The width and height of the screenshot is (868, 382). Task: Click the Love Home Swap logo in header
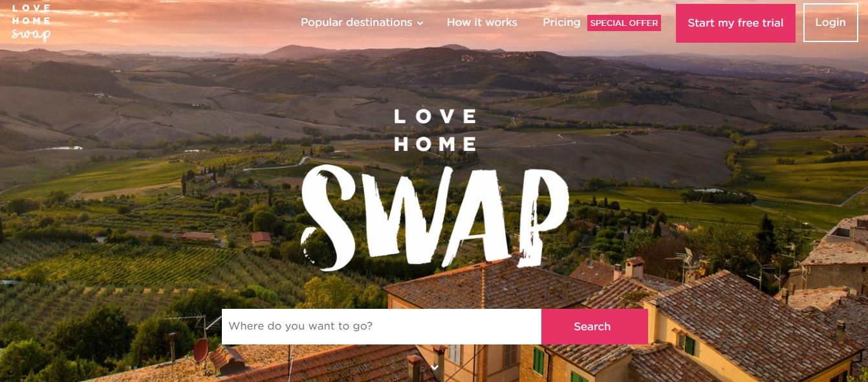coord(31,23)
